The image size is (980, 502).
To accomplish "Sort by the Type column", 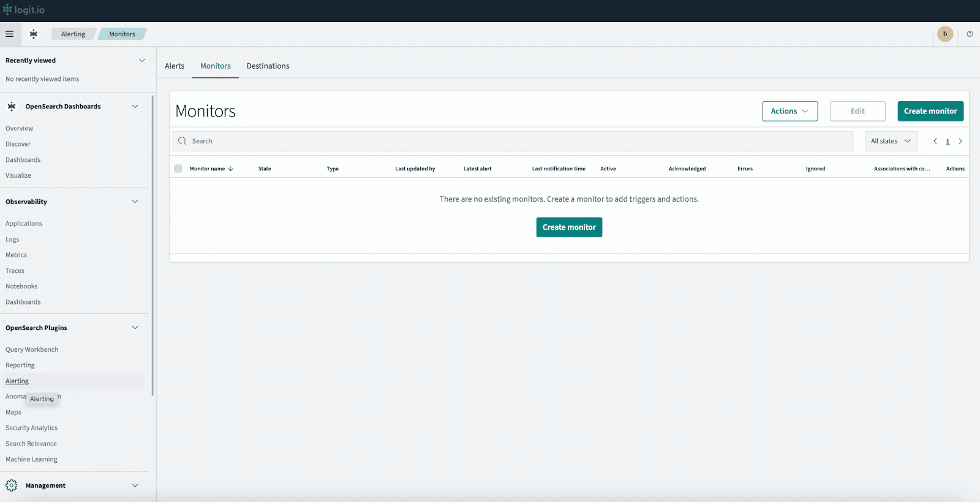I will tap(333, 169).
